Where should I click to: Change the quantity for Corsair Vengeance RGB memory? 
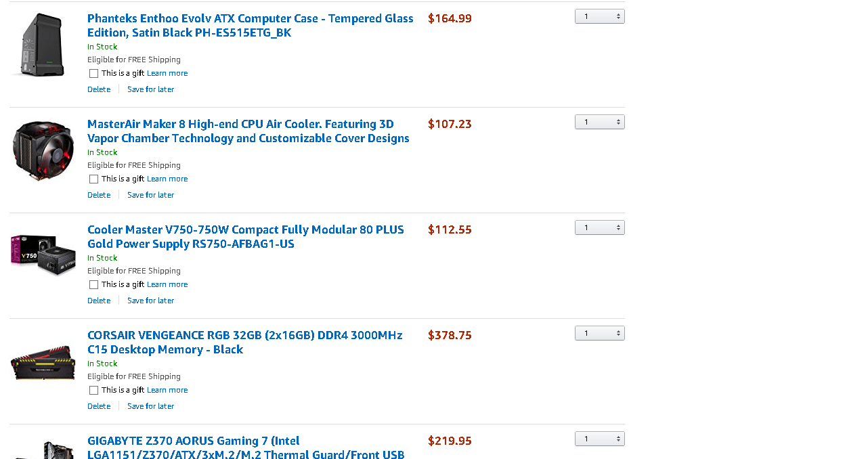click(x=599, y=333)
